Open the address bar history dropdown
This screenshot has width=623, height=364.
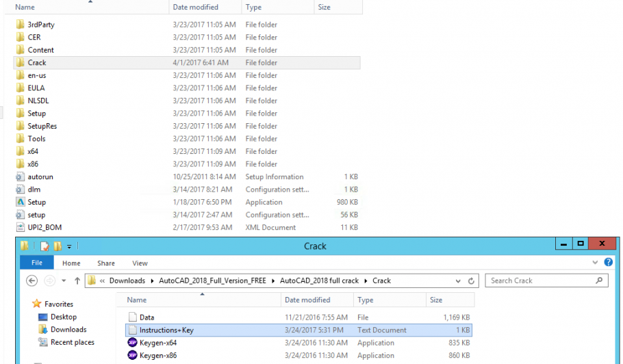pos(458,281)
